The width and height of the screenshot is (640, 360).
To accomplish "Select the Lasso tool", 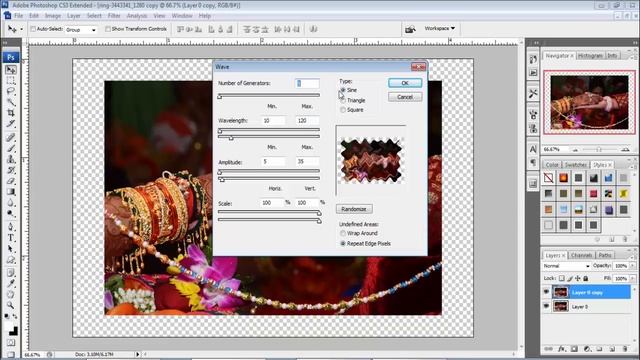I will 11,91.
